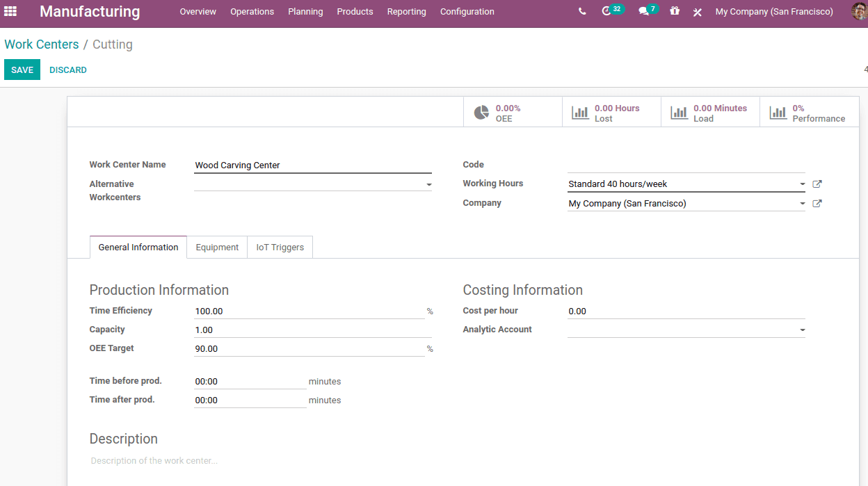The image size is (868, 486).
Task: Click the Code input field
Action: click(686, 165)
